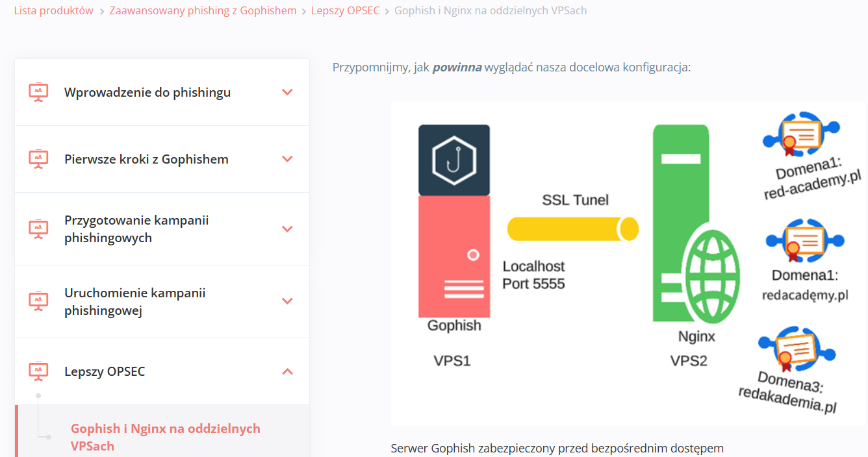The height and width of the screenshot is (457, 868).
Task: Click presentation icon beside Pierwsze kroki z Gophishem
Action: coord(38,159)
